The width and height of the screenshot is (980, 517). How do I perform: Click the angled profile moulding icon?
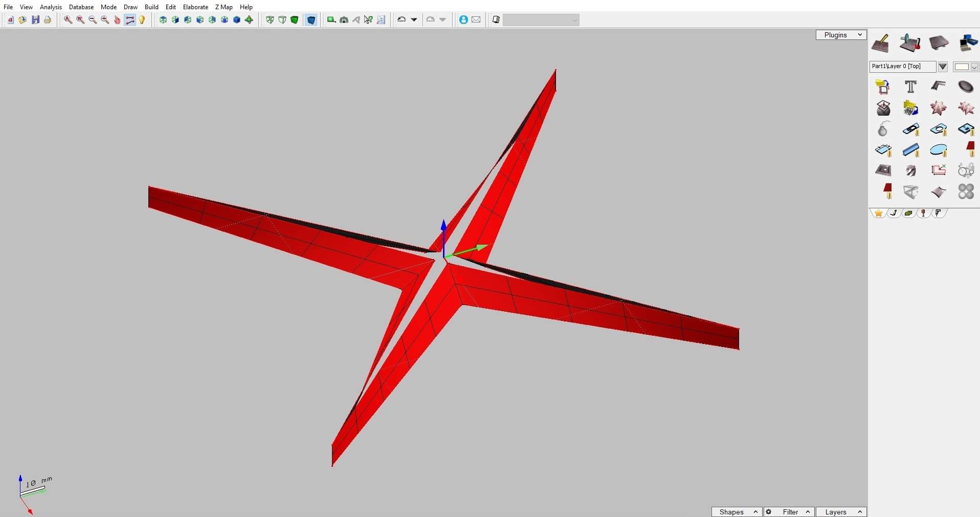pyautogui.click(x=938, y=85)
